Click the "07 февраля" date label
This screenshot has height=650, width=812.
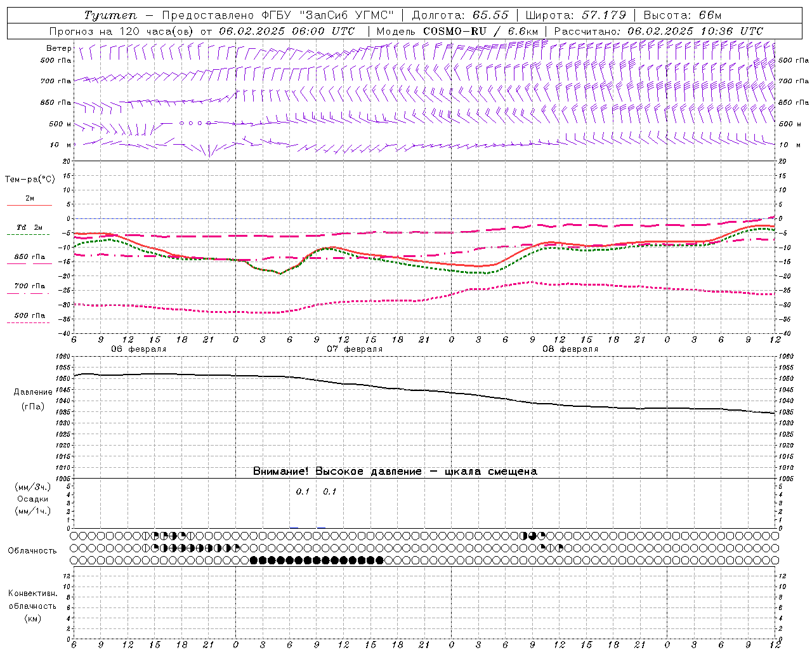tap(355, 349)
